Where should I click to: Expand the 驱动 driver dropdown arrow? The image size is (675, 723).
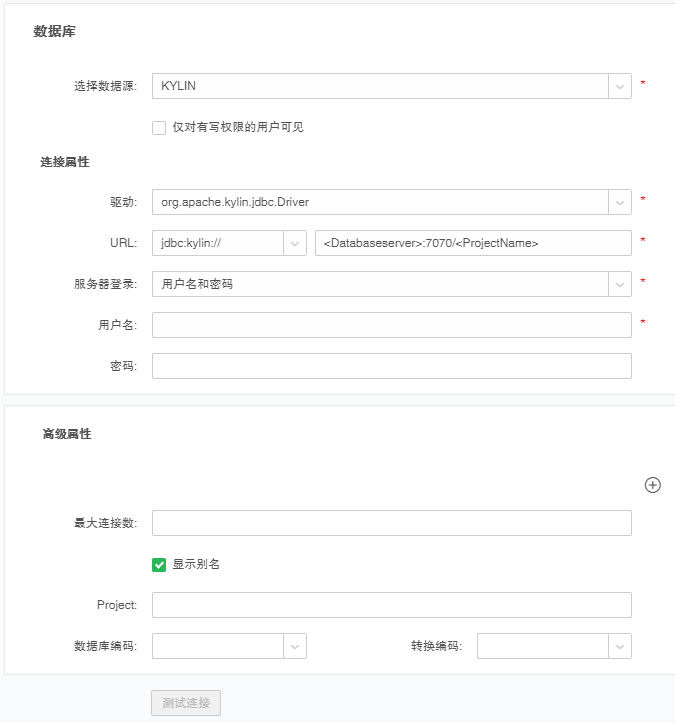click(620, 202)
